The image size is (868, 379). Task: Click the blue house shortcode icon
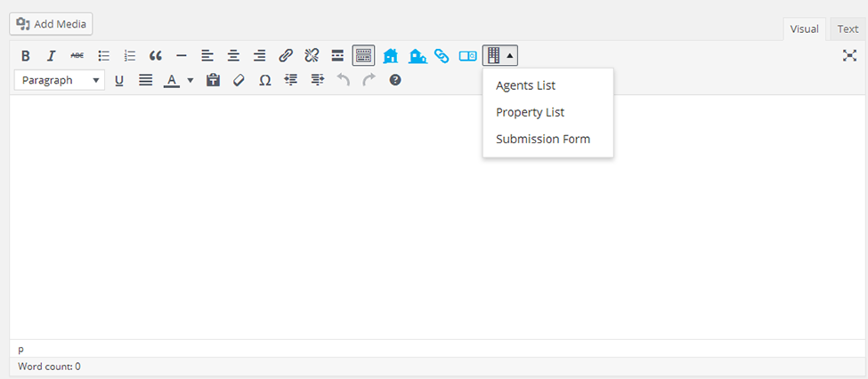[390, 55]
